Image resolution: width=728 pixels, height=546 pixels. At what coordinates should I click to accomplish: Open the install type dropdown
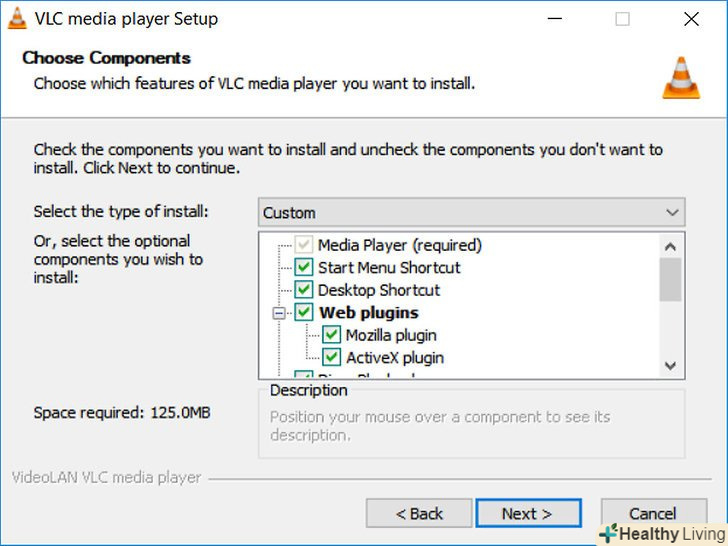pyautogui.click(x=472, y=212)
